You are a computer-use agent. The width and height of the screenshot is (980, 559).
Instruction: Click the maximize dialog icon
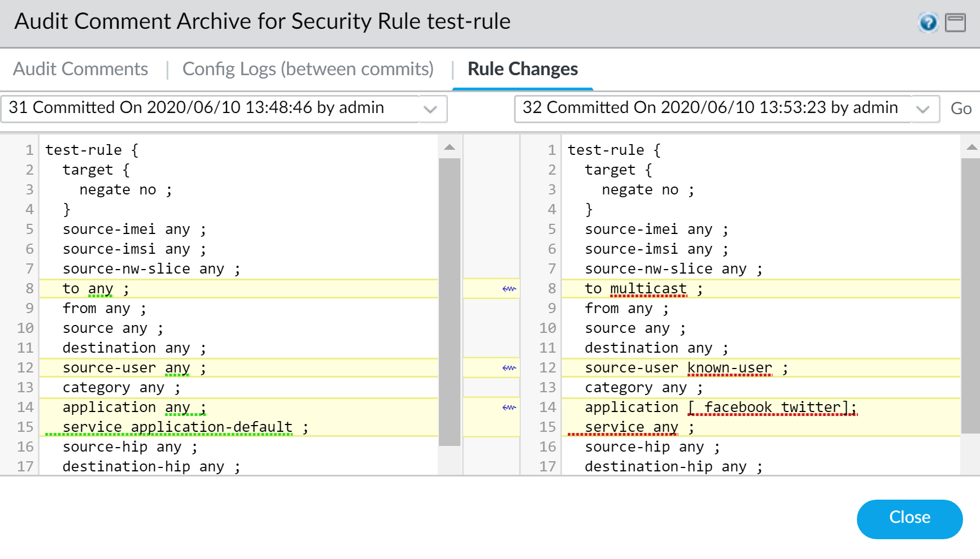[x=955, y=23]
